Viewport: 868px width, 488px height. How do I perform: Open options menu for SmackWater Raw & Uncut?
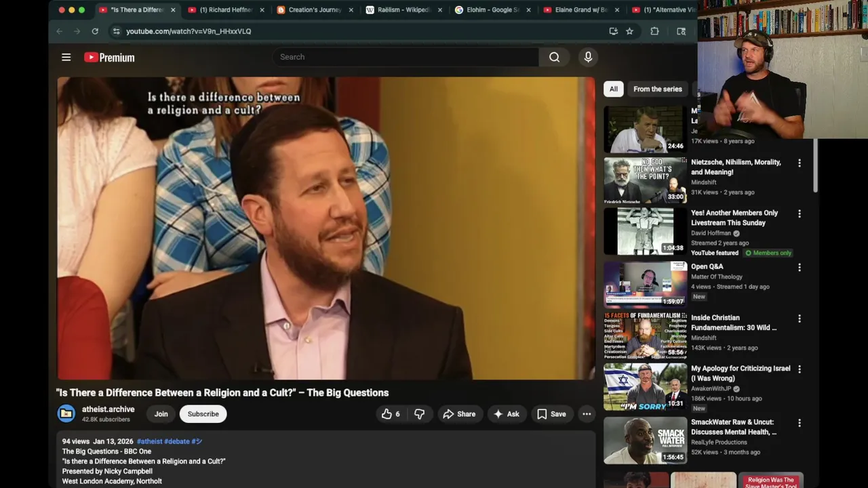pyautogui.click(x=799, y=423)
